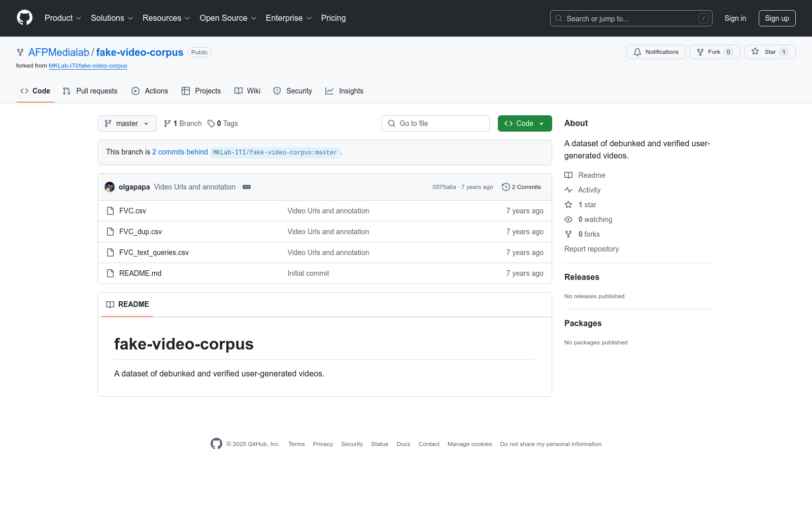This screenshot has width=812, height=508.
Task: View 0 watching link
Action: (589, 219)
